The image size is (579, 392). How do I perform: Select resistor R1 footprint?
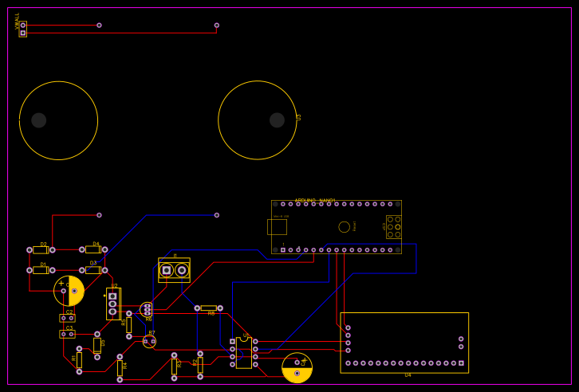[x=79, y=360]
